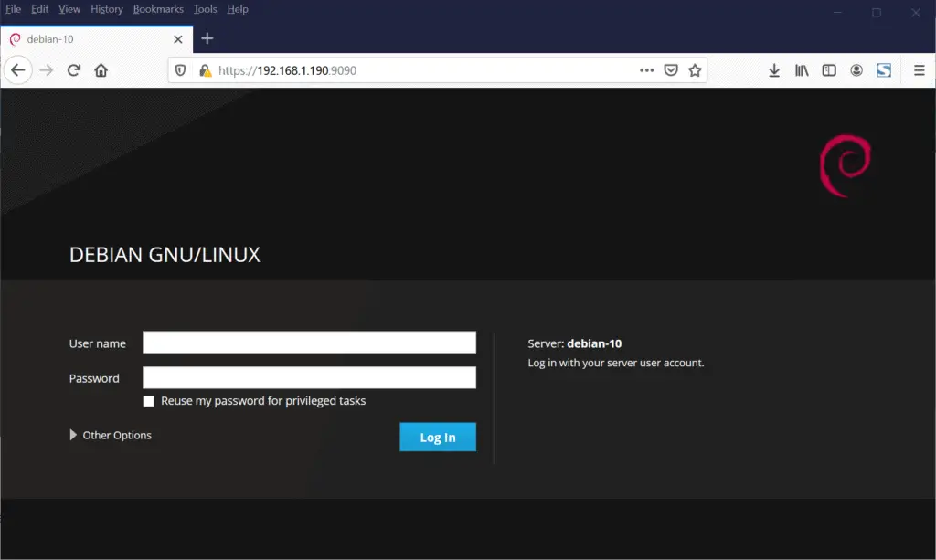Save page to Pocket
Viewport: 936px width, 560px height.
pos(670,69)
